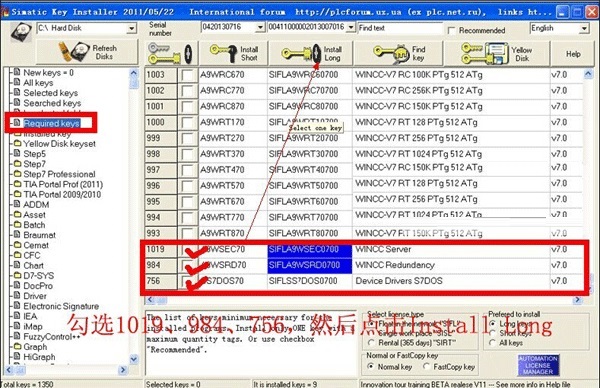Viewport: 600px width, 388px height.
Task: Select New keys tree item
Action: coord(48,73)
